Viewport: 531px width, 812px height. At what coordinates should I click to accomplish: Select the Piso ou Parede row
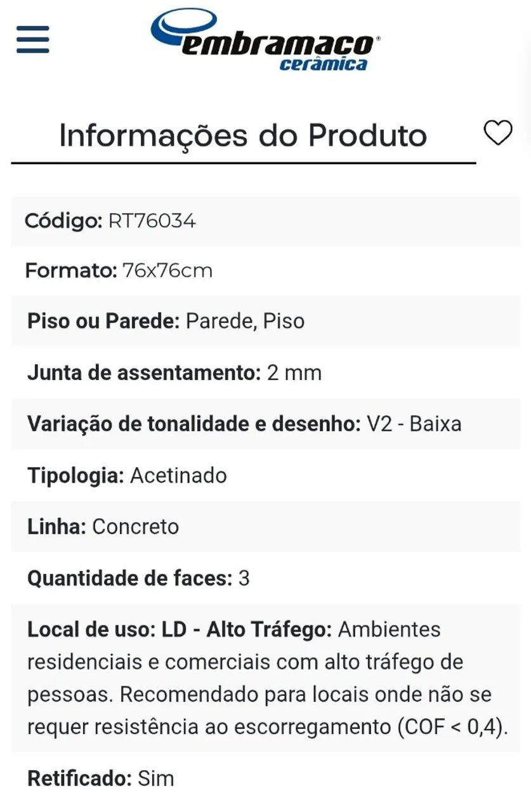tap(265, 321)
